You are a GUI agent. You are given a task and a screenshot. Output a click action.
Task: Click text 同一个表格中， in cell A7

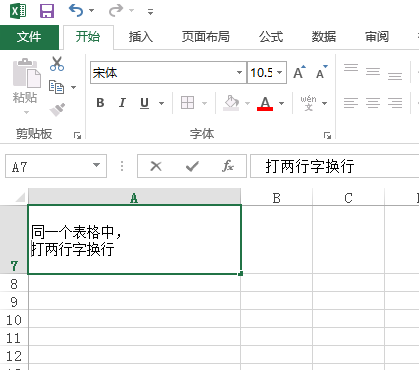coord(76,232)
